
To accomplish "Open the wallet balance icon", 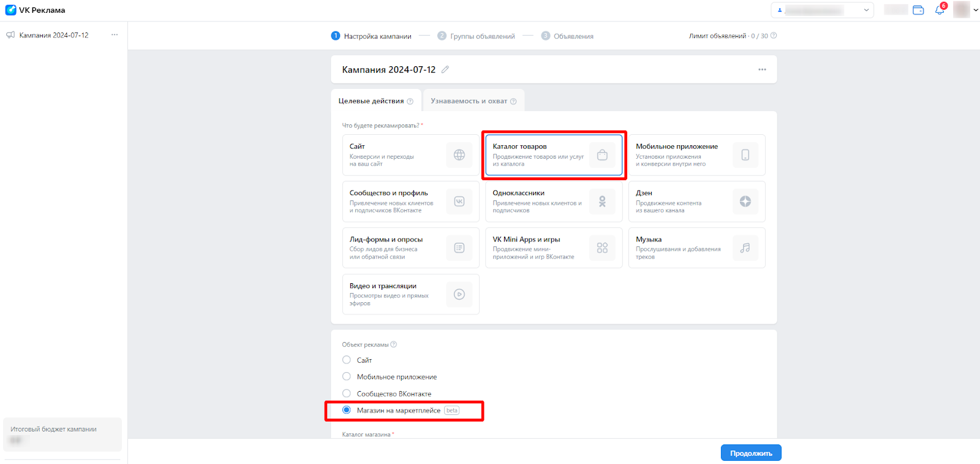I will pos(918,10).
